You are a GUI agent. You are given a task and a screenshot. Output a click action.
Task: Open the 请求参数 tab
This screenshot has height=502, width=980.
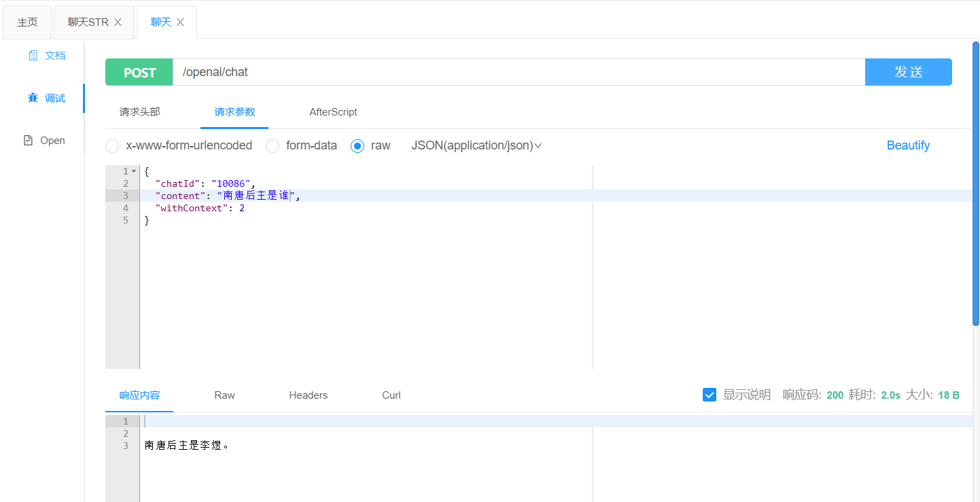(234, 112)
